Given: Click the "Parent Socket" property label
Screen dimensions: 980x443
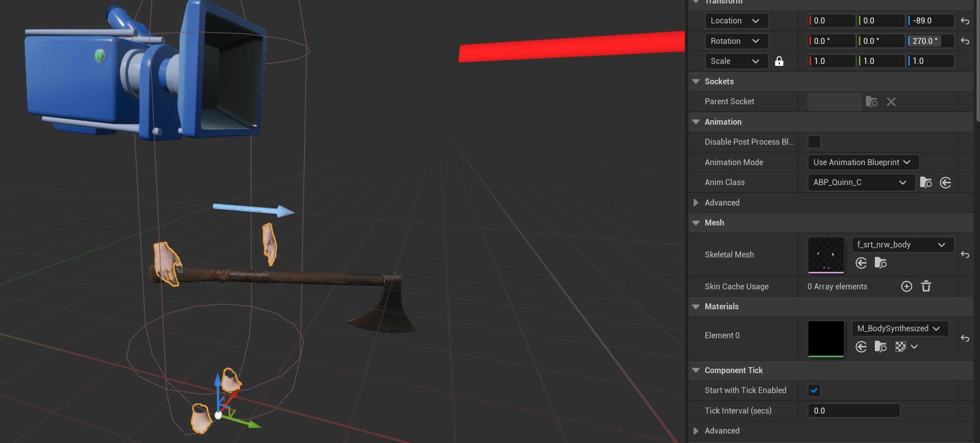Looking at the screenshot, I should point(729,102).
